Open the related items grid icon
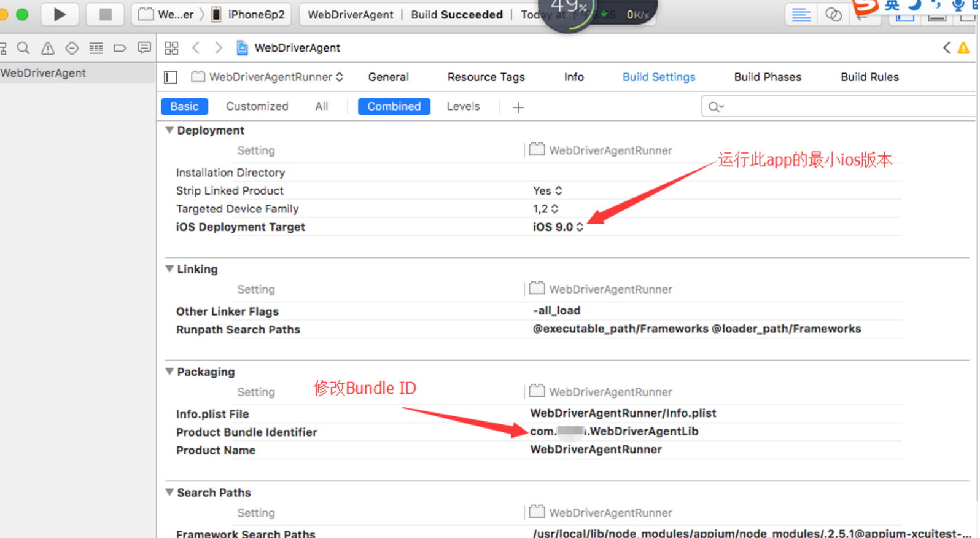Viewport: 980px width, 538px height. [171, 48]
